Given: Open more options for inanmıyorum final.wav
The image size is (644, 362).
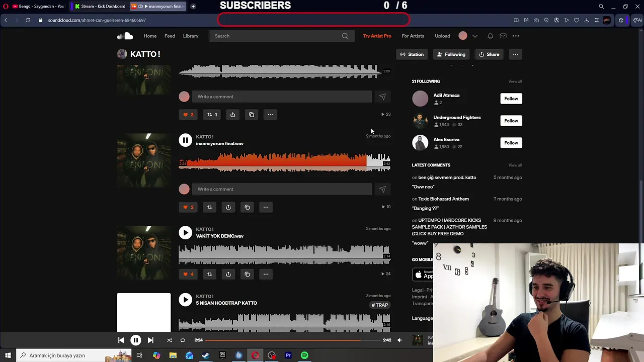Looking at the screenshot, I should [266, 207].
